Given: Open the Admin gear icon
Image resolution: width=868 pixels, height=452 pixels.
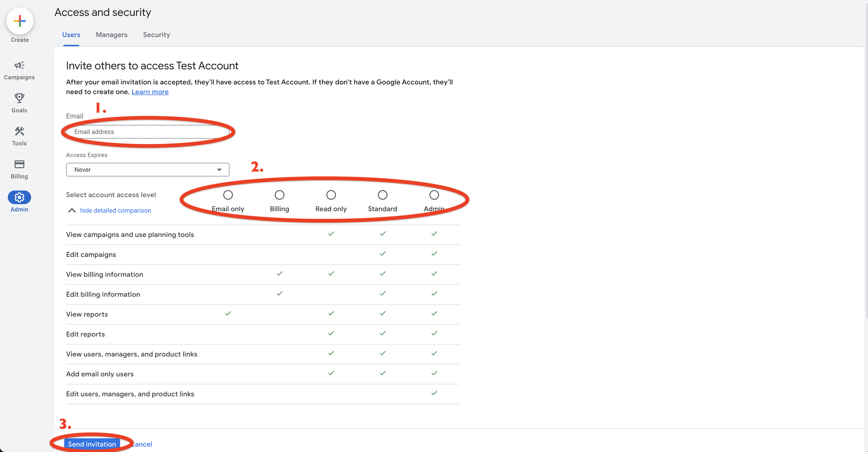Looking at the screenshot, I should [19, 197].
